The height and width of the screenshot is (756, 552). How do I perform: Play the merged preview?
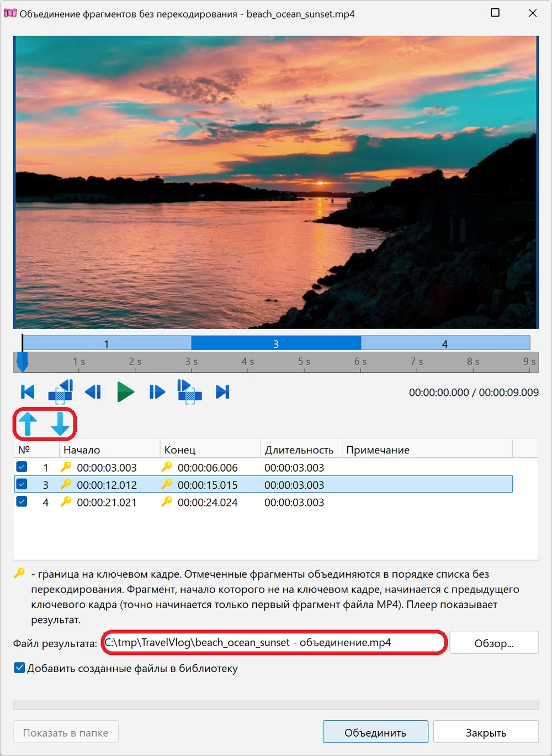[126, 392]
